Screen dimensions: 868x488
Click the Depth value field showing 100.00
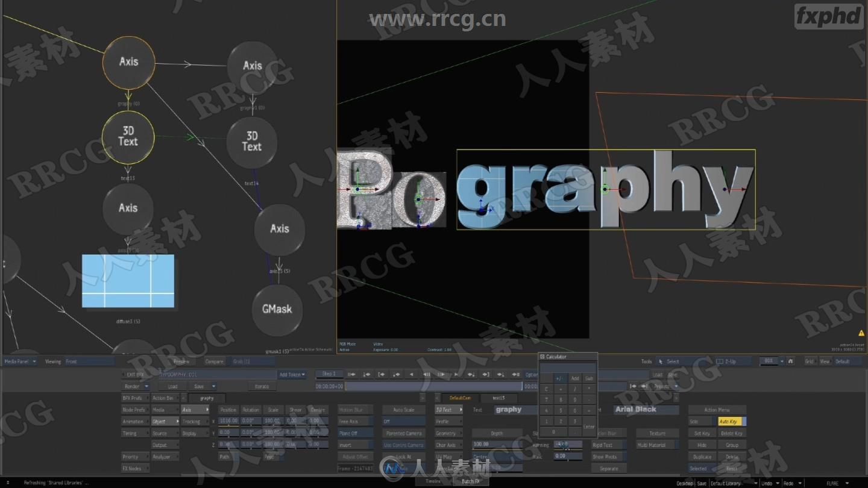point(497,445)
